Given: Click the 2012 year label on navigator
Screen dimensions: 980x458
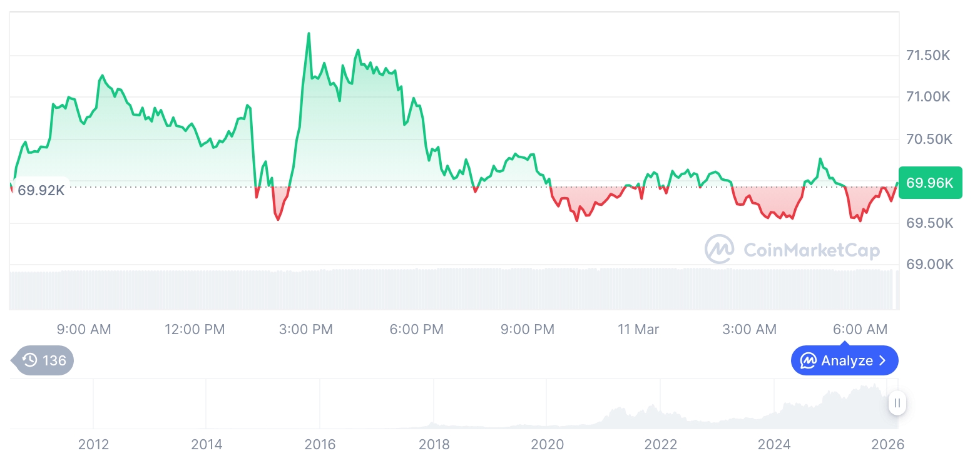Looking at the screenshot, I should tap(93, 445).
